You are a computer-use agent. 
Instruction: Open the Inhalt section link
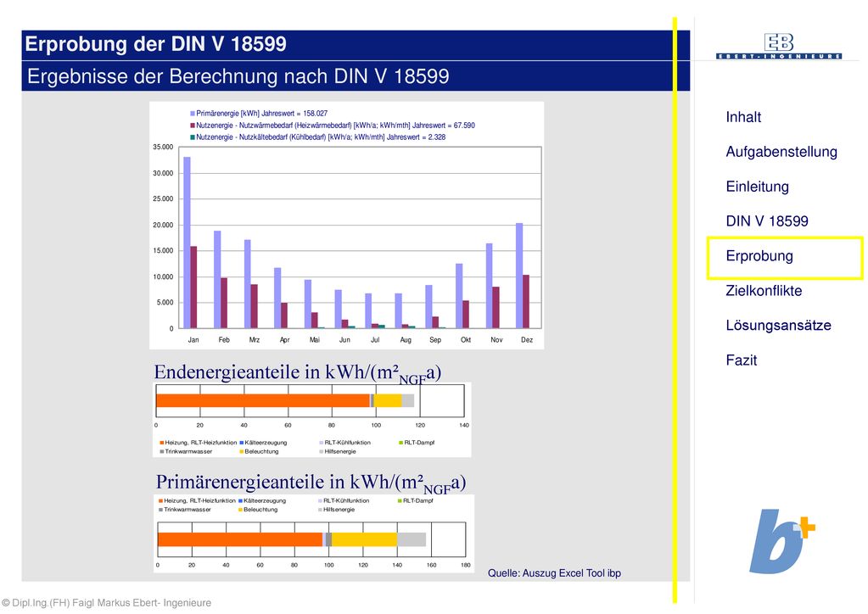pyautogui.click(x=743, y=117)
